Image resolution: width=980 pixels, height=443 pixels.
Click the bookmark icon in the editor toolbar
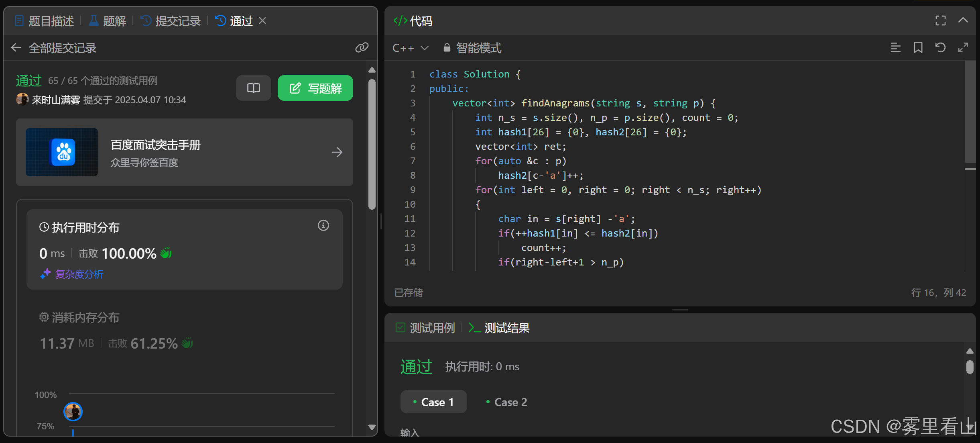point(918,48)
